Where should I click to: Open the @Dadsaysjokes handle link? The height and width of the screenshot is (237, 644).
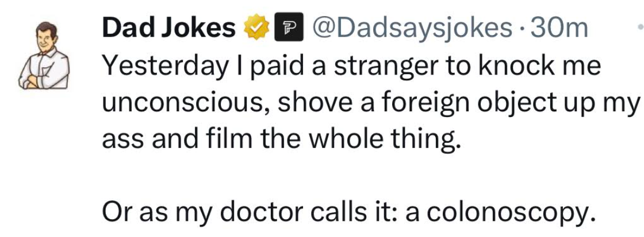[x=411, y=27]
